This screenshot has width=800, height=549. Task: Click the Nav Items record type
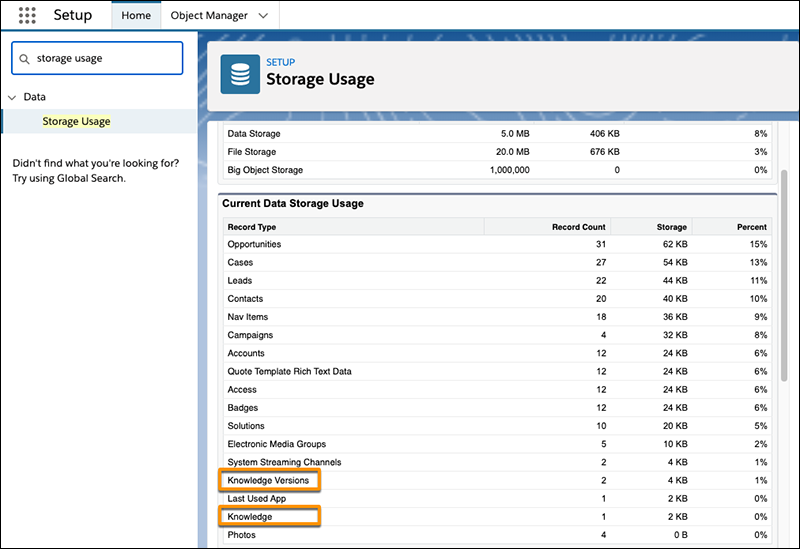pyautogui.click(x=247, y=317)
